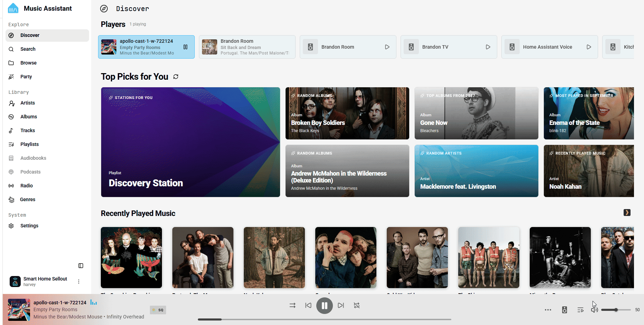Select the Brandon Room player playing Sit Back and Dream
644x325 pixels.
coord(247,47)
